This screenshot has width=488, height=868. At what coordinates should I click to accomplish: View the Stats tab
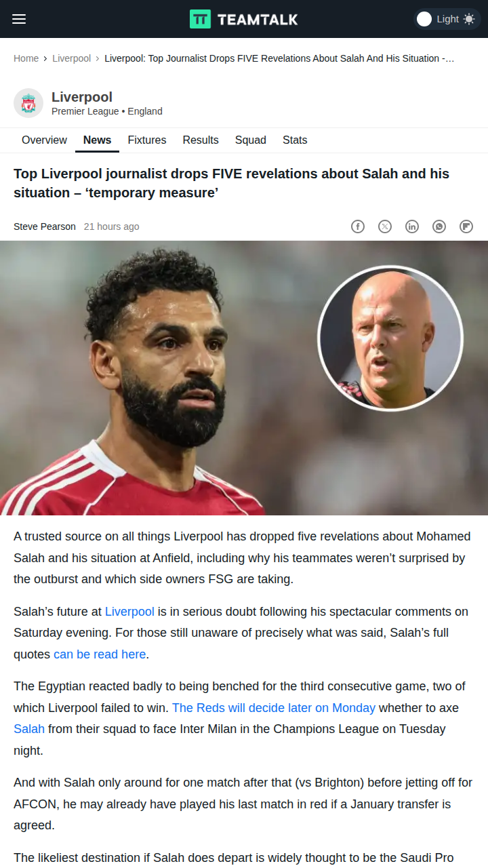[x=295, y=140]
